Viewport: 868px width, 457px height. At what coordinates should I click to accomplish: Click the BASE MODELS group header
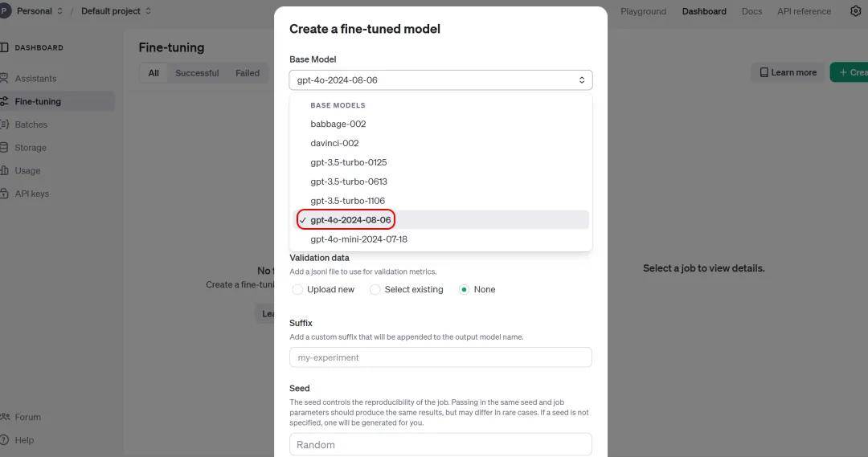coord(338,105)
